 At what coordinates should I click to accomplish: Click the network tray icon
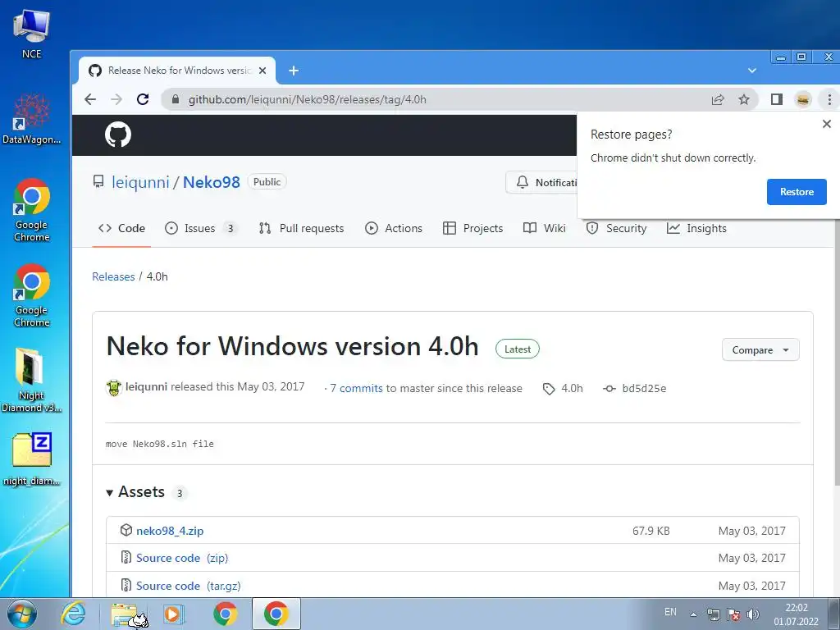pyautogui.click(x=713, y=614)
